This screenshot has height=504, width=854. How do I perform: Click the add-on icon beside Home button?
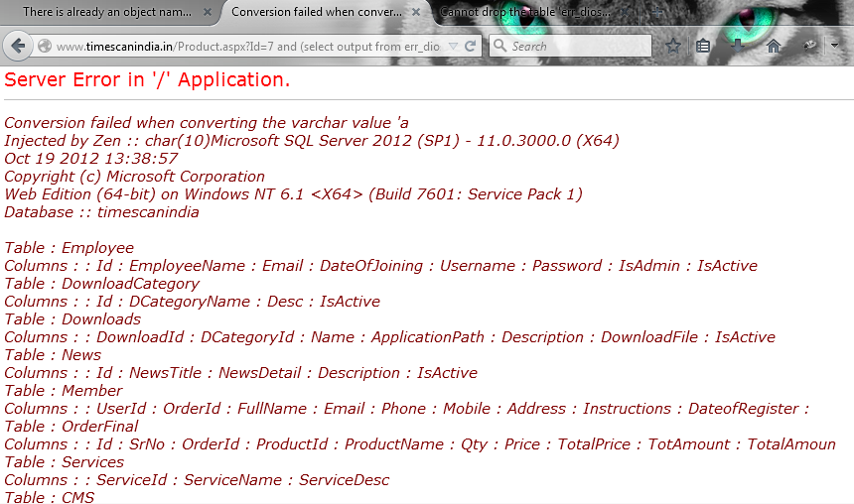pyautogui.click(x=809, y=46)
